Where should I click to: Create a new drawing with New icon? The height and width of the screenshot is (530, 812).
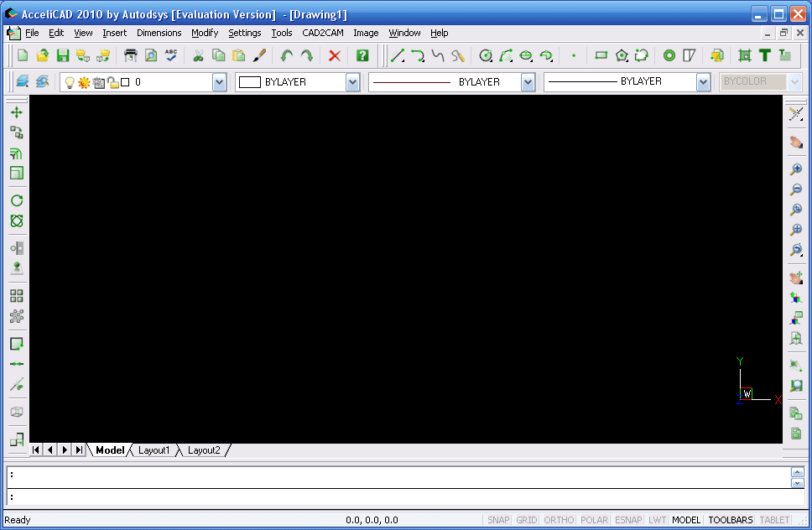click(23, 55)
